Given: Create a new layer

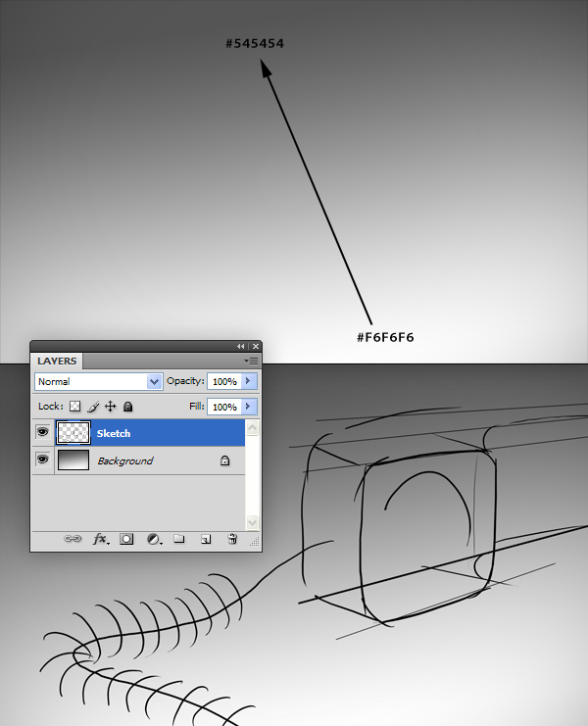Looking at the screenshot, I should click(x=206, y=539).
